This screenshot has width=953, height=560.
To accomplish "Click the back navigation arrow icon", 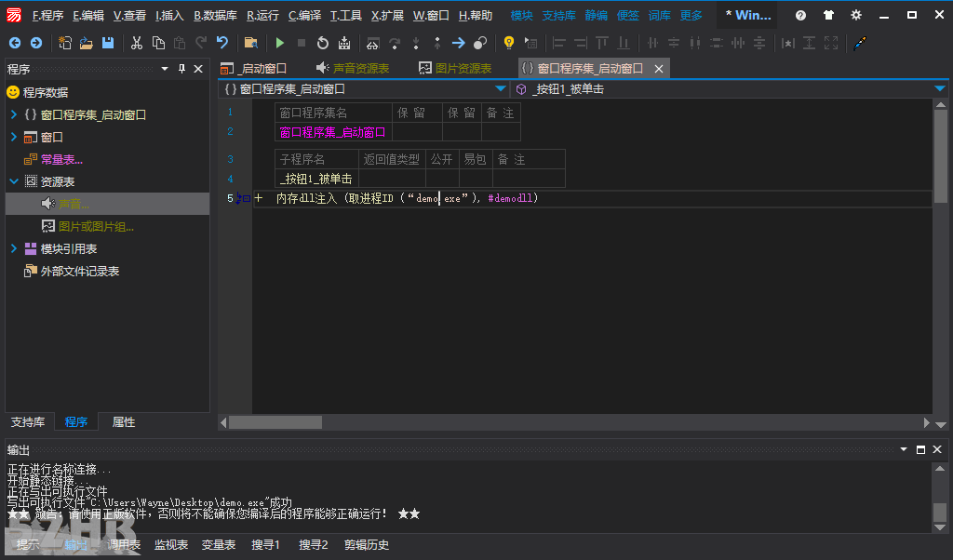I will [x=15, y=43].
